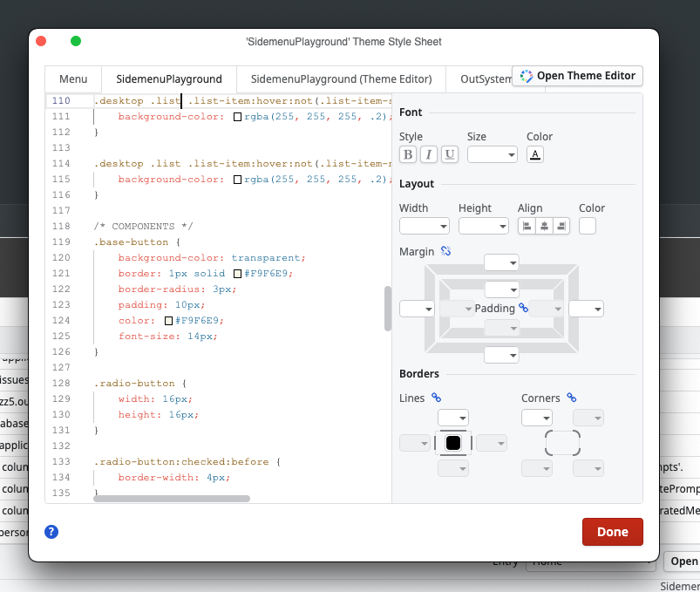The image size is (700, 592).
Task: Click the Corners link icon
Action: (x=572, y=398)
